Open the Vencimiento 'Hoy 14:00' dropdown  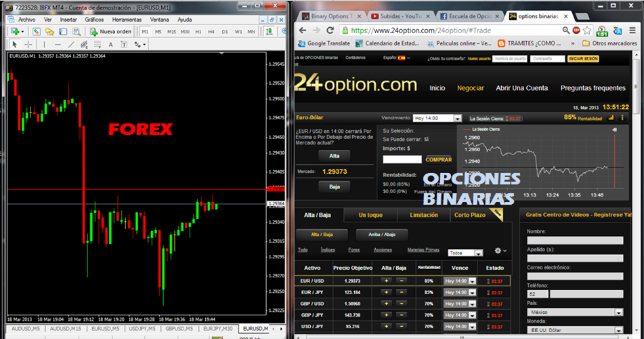click(x=437, y=118)
